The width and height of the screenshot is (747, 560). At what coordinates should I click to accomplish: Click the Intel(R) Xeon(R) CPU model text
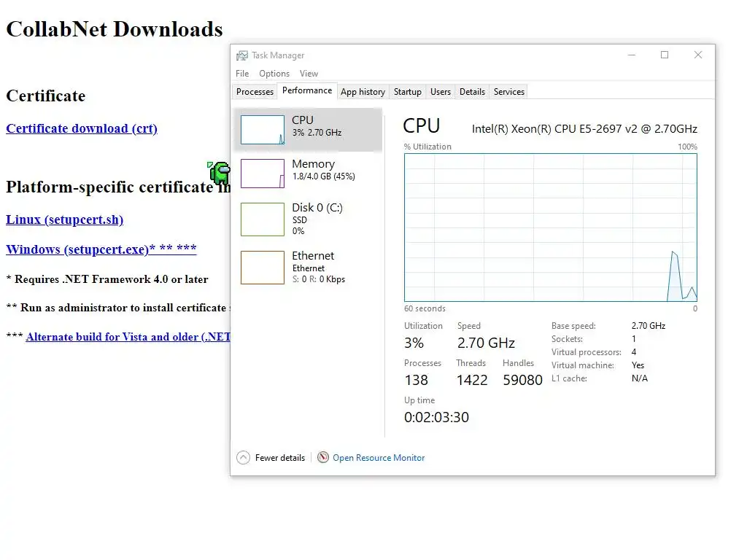point(584,129)
